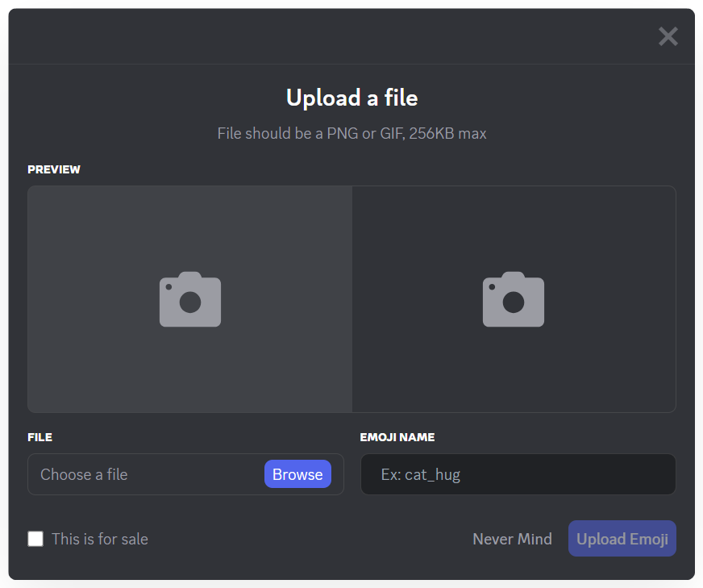The height and width of the screenshot is (588, 703).
Task: Cancel with the Never Mind link
Action: (x=512, y=539)
